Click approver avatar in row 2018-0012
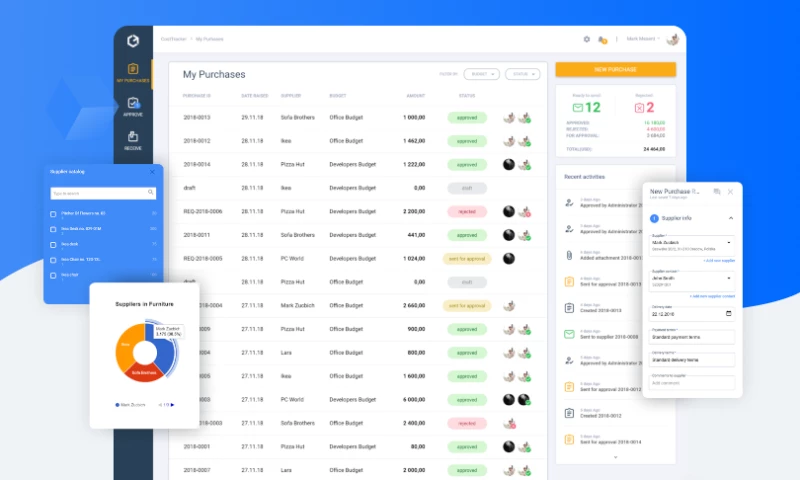 (x=524, y=141)
